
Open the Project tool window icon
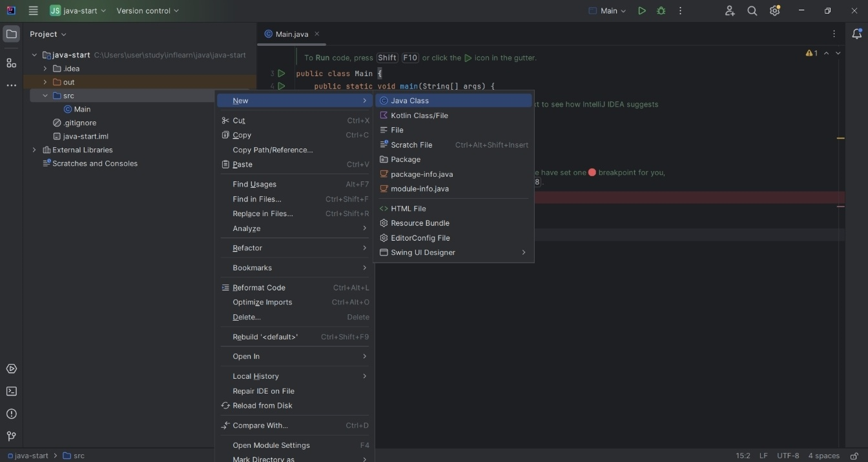(x=11, y=34)
